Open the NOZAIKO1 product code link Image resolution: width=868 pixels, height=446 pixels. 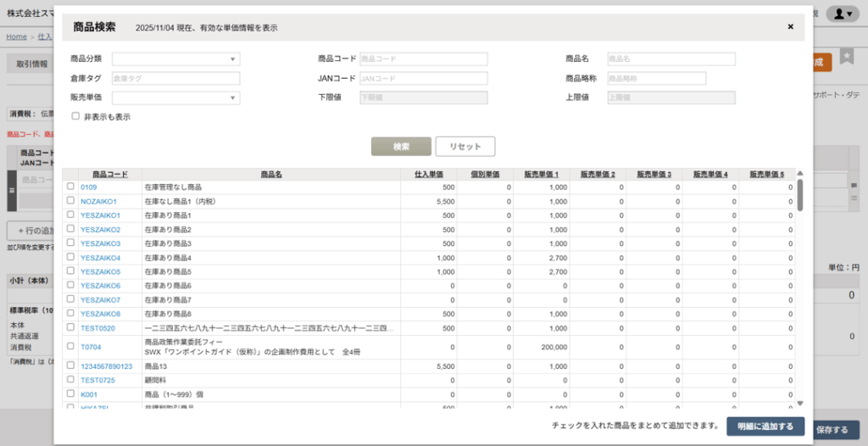click(x=98, y=201)
